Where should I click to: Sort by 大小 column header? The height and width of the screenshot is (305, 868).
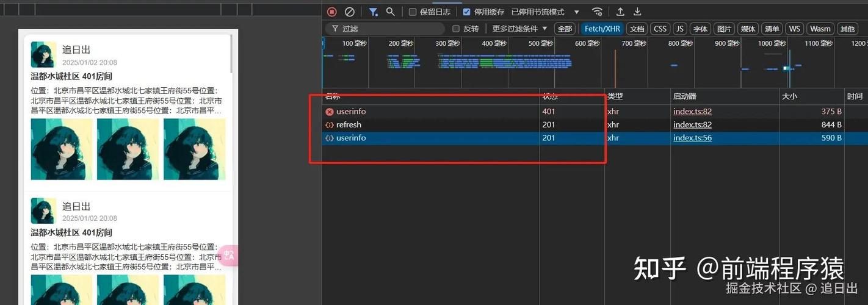(x=812, y=96)
